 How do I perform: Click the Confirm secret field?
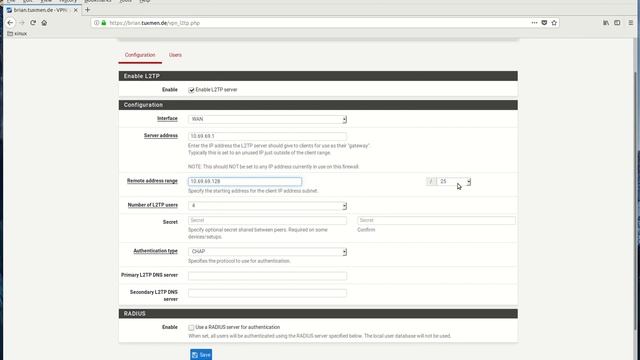(x=436, y=220)
